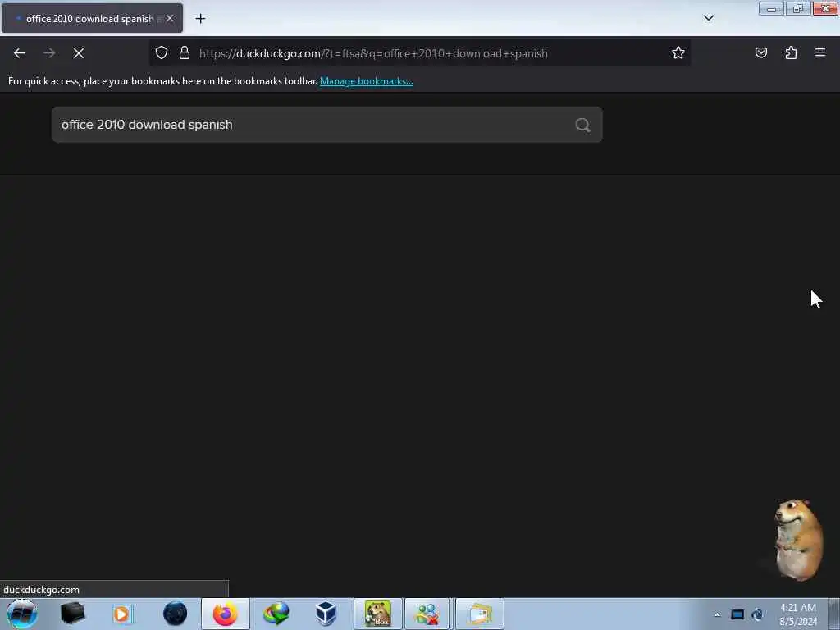Open Firefox application menu
The width and height of the screenshot is (840, 630).
point(820,52)
